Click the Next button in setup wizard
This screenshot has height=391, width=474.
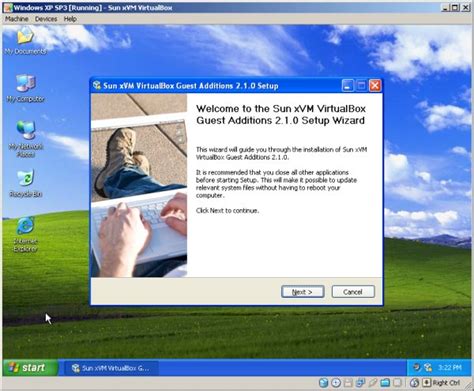click(303, 292)
